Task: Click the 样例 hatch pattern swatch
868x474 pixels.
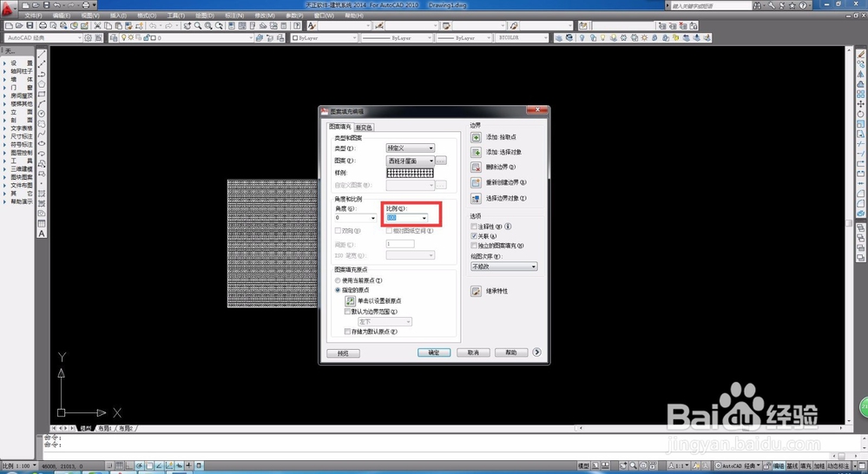Action: (411, 173)
